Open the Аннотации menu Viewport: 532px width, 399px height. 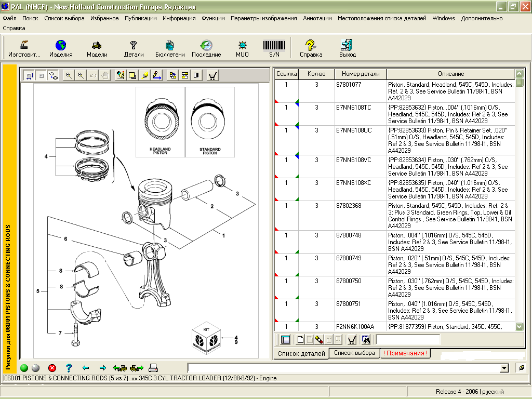[317, 18]
